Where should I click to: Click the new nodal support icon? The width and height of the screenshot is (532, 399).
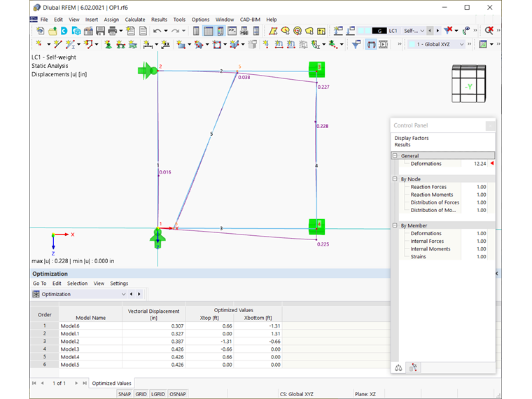tap(108, 44)
